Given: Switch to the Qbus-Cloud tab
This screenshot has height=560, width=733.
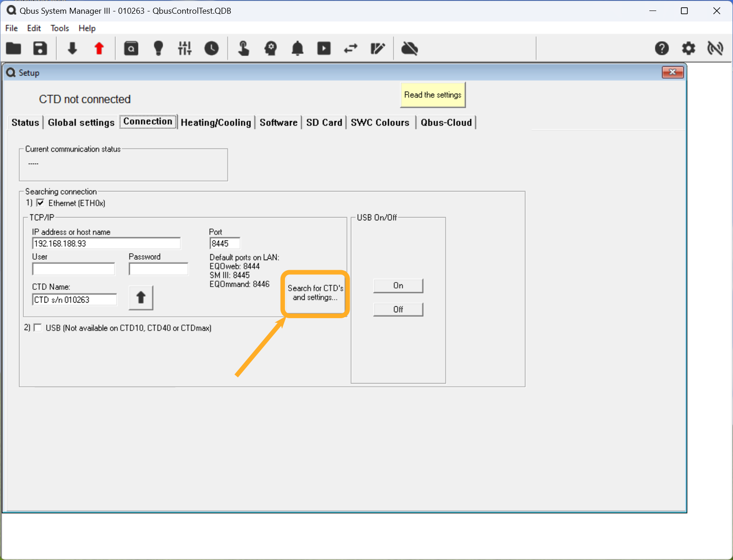Looking at the screenshot, I should (446, 123).
